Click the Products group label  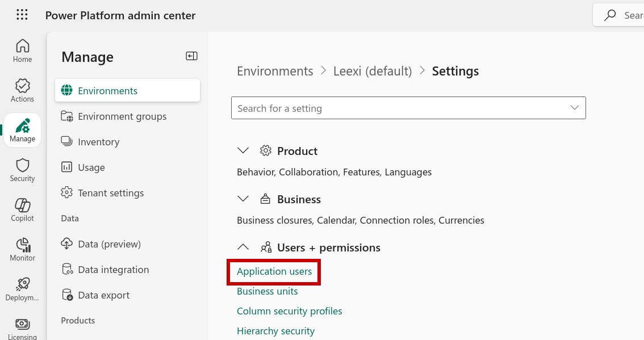[78, 320]
